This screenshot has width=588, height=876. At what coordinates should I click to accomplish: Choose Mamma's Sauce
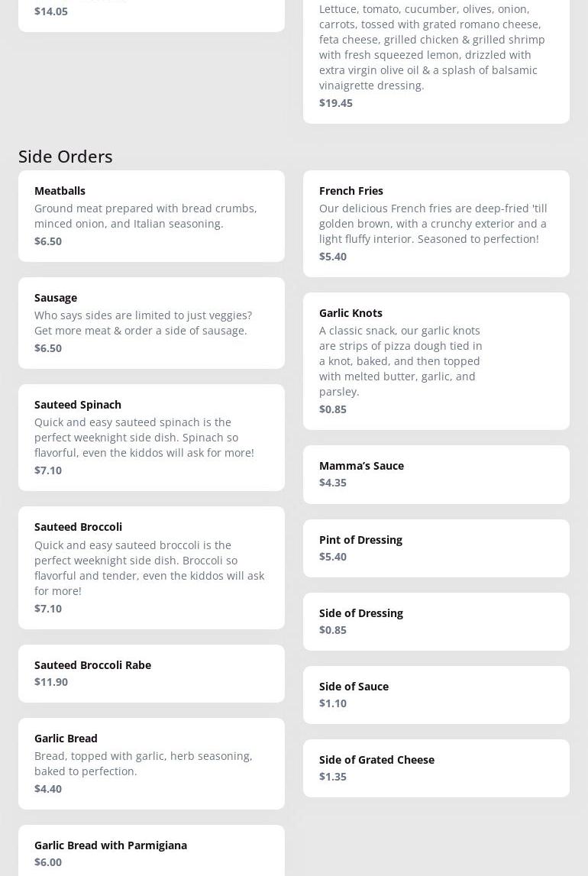[x=361, y=466]
